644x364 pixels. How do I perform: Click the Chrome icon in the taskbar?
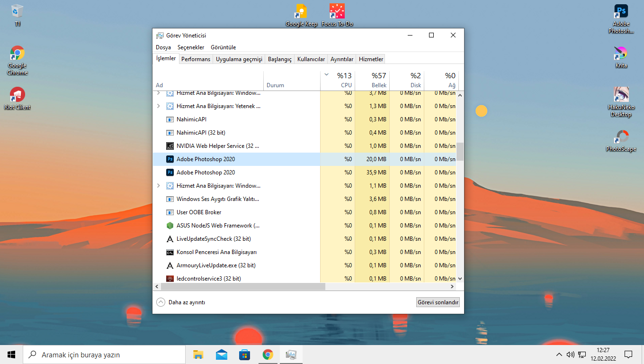(x=268, y=355)
